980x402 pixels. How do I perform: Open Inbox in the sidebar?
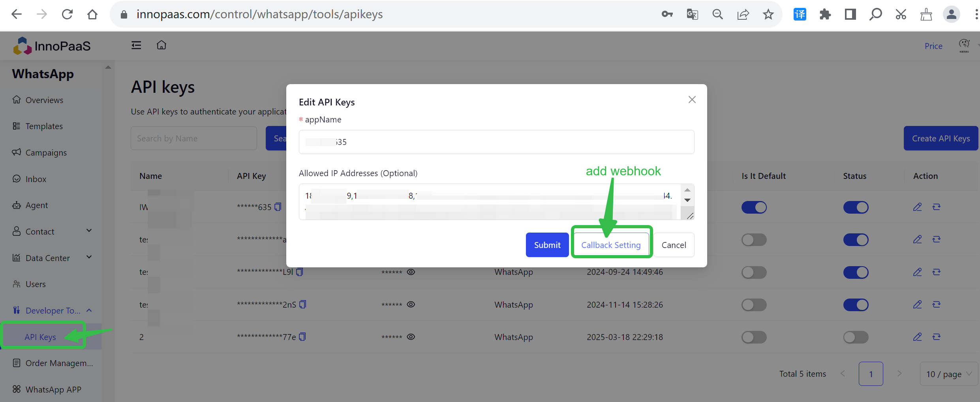click(36, 179)
